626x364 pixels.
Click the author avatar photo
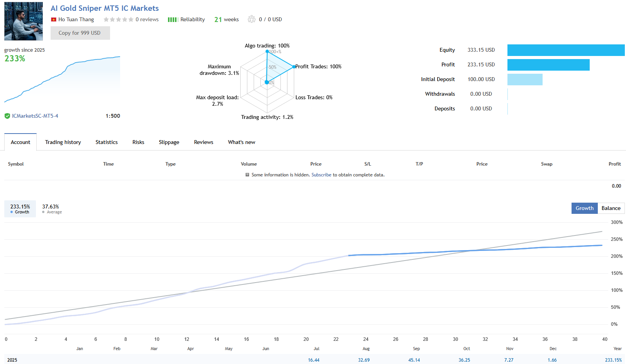[x=23, y=21]
